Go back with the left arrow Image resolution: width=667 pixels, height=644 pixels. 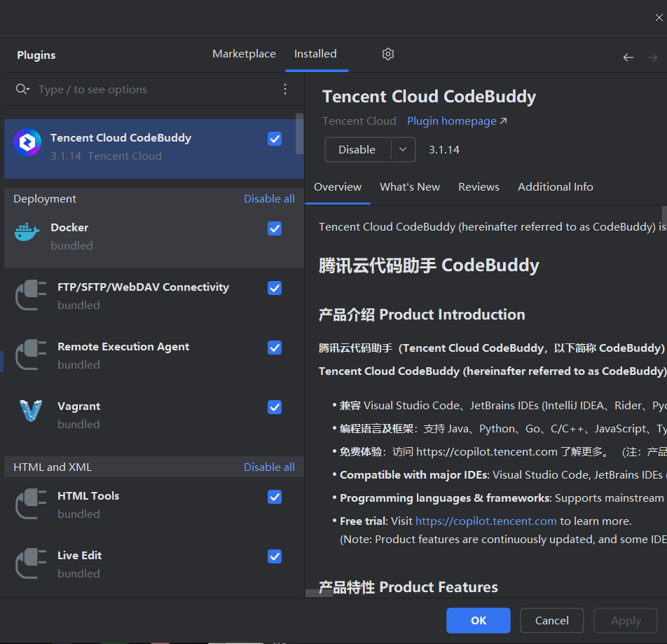pyautogui.click(x=628, y=57)
